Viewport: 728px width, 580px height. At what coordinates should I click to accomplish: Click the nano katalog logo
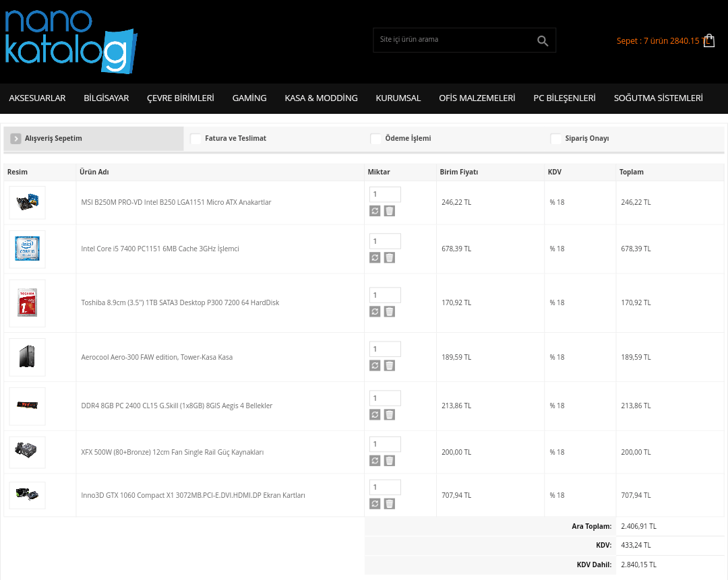pyautogui.click(x=71, y=42)
